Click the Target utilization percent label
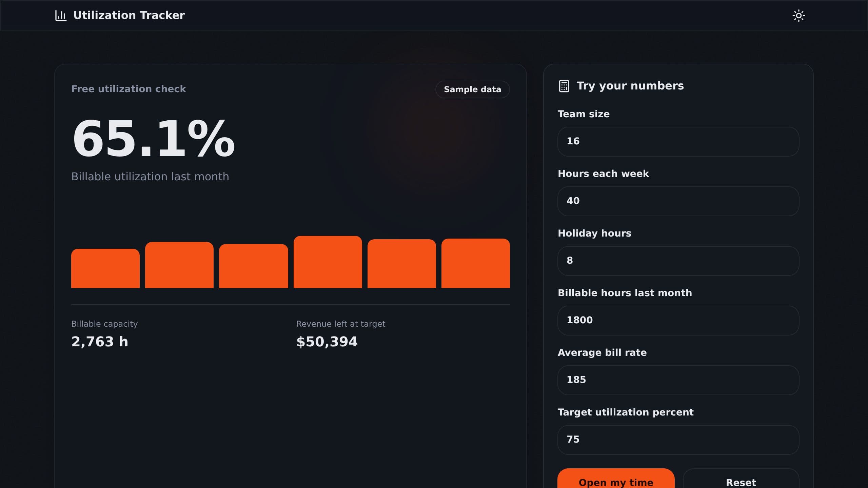This screenshot has height=488, width=868. tap(626, 412)
